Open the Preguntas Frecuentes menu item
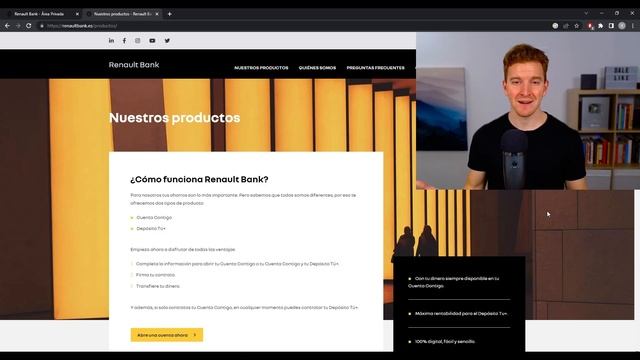This screenshot has height=360, width=640. [376, 68]
